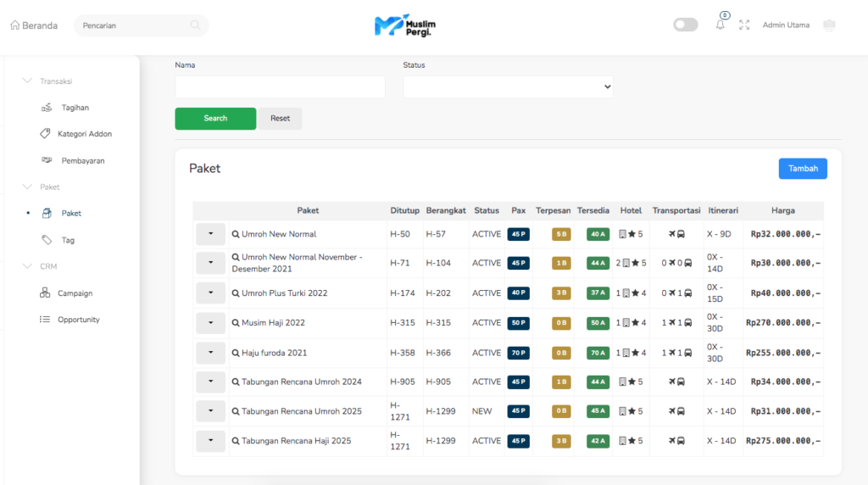Open action dropdown for Umroh New Normal row

point(210,234)
